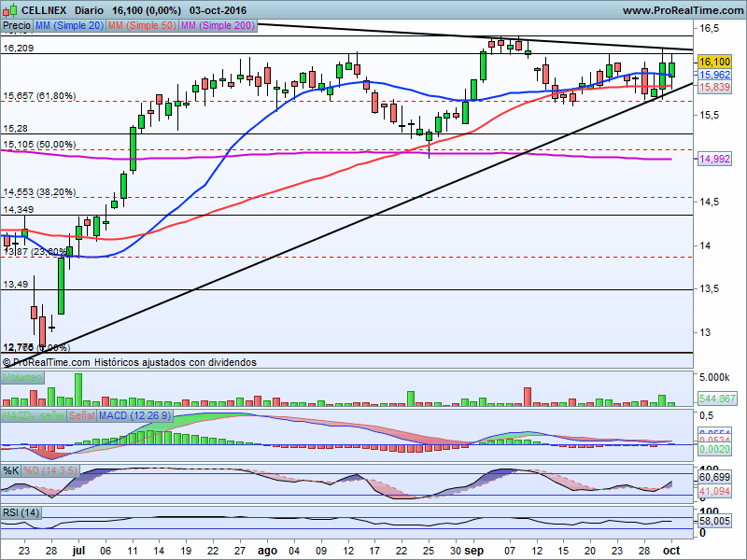The height and width of the screenshot is (560, 747).
Task: Click the red 15,839 moving average tag
Action: click(x=714, y=87)
